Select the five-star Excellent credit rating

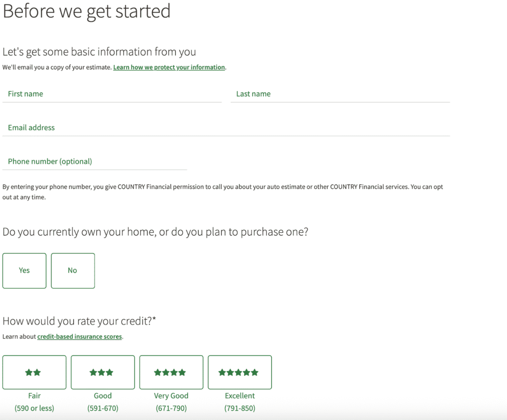pos(240,372)
